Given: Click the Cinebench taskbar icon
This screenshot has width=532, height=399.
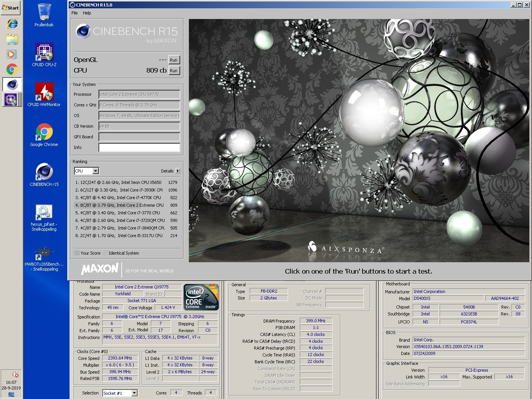Looking at the screenshot, I should click(12, 84).
